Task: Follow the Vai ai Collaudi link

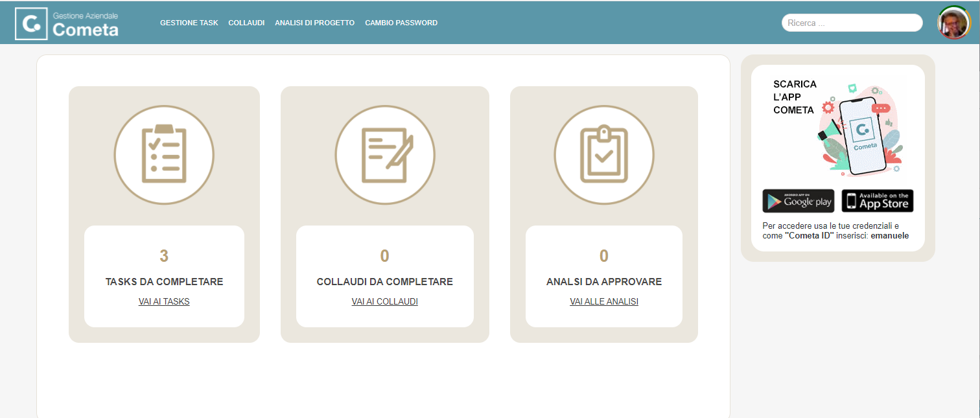Action: 385,301
